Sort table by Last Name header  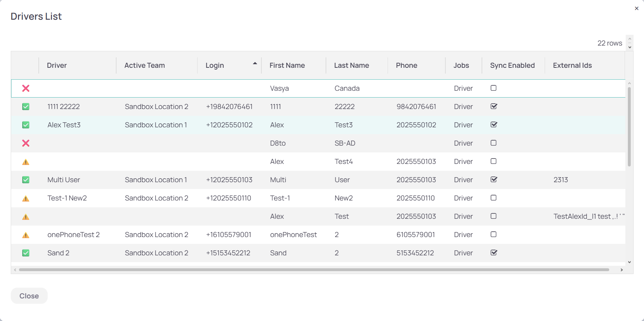click(x=351, y=65)
